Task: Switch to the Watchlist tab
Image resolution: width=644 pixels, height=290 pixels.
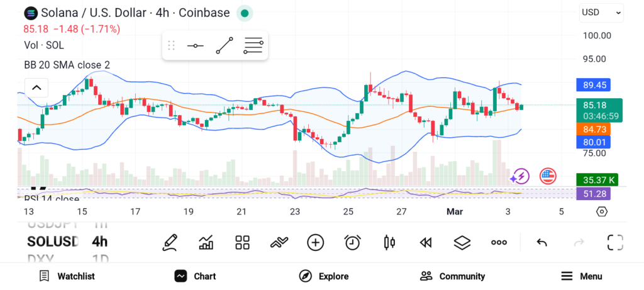Action: [67, 276]
